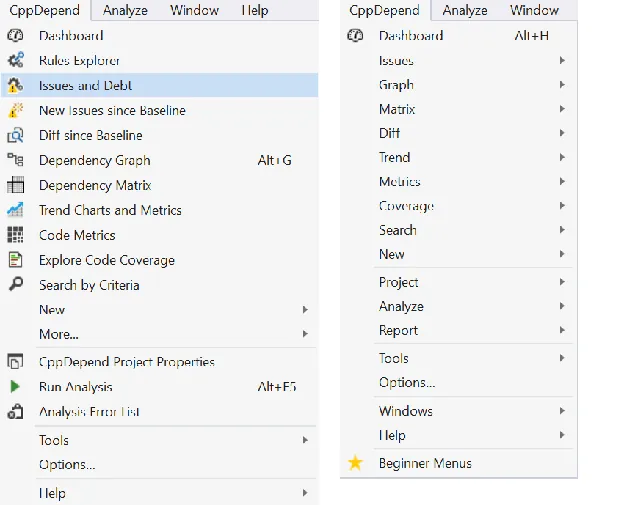Select Metrics item in right menu
Screen dimensions: 624x505
pos(458,181)
